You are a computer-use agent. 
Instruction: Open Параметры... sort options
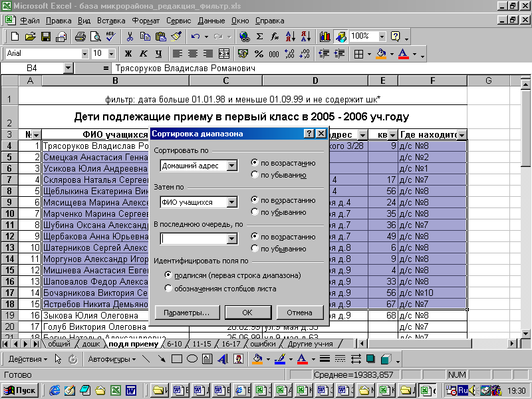coord(187,313)
